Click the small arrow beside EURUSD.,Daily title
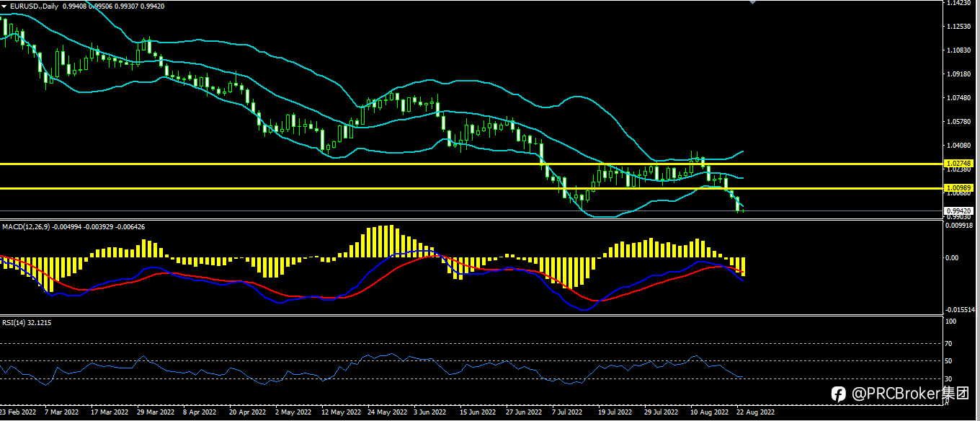The width and height of the screenshot is (980, 421). (4, 6)
